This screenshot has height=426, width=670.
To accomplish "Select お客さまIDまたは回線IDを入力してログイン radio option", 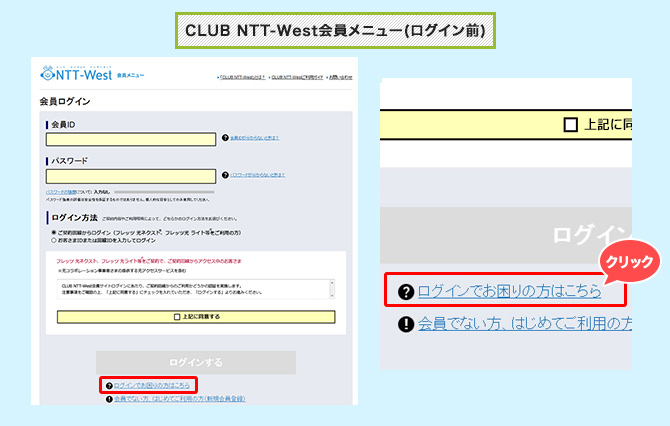I will [x=54, y=240].
